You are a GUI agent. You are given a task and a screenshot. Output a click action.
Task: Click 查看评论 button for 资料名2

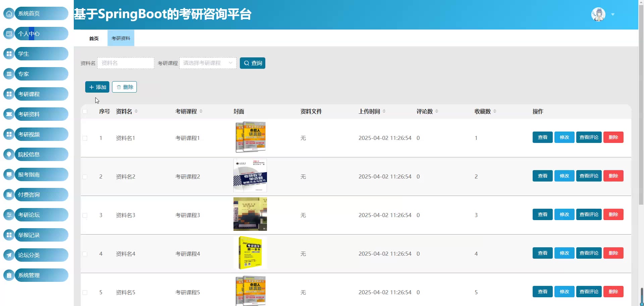coord(589,176)
